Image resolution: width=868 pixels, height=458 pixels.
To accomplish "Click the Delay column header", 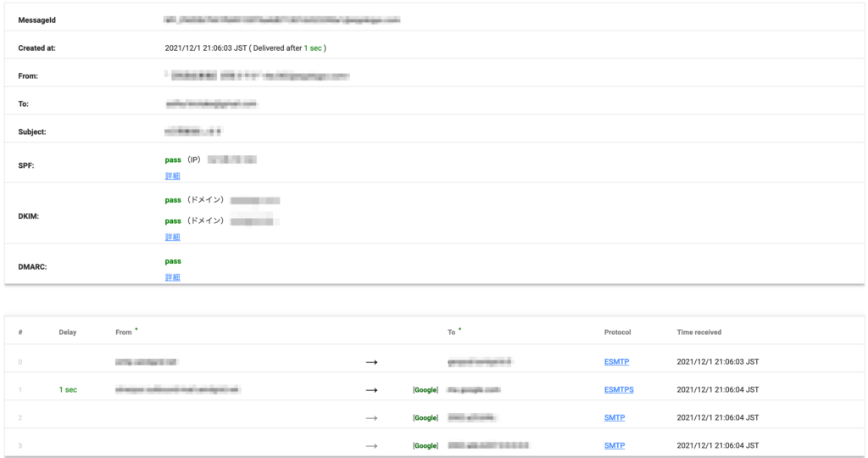I will [68, 332].
